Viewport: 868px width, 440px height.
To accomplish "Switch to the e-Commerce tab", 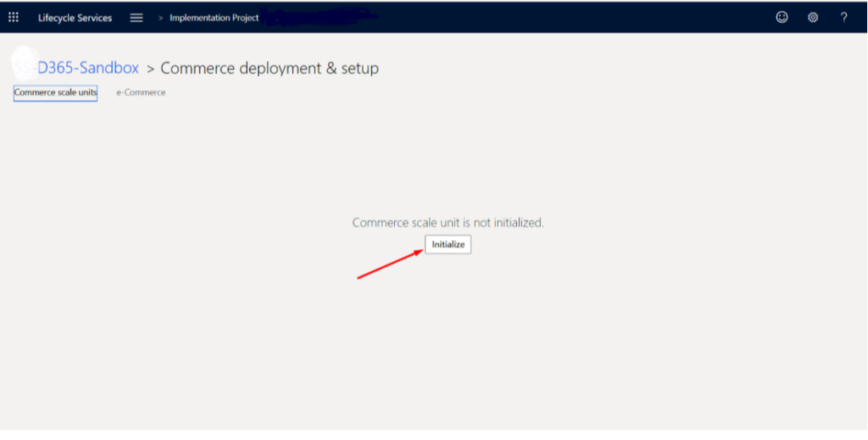I will (x=141, y=92).
